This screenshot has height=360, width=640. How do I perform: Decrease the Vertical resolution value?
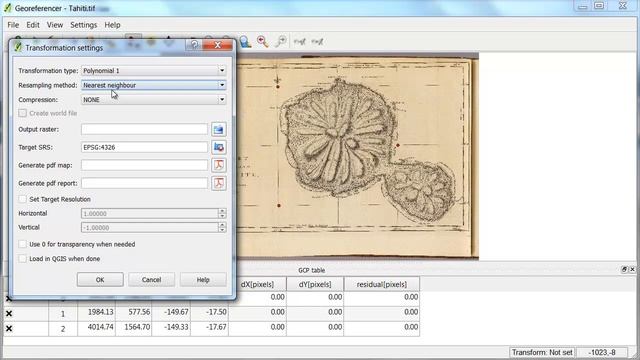click(x=222, y=230)
